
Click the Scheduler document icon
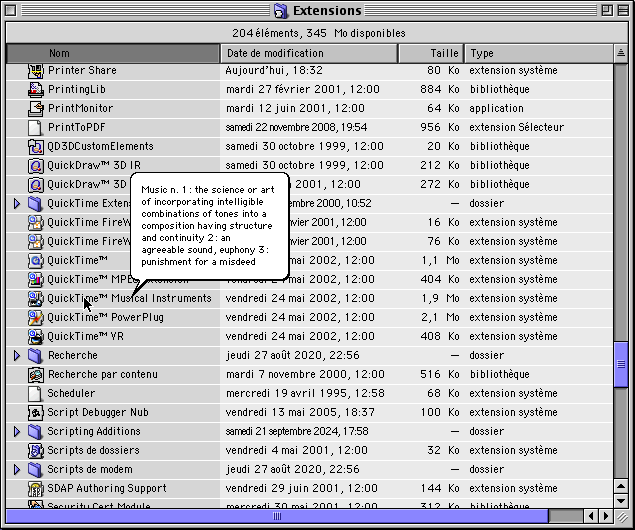pos(36,394)
